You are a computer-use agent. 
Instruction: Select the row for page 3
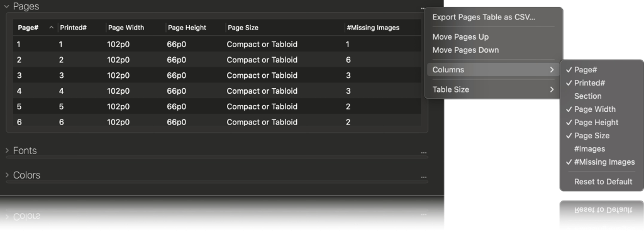tap(217, 75)
